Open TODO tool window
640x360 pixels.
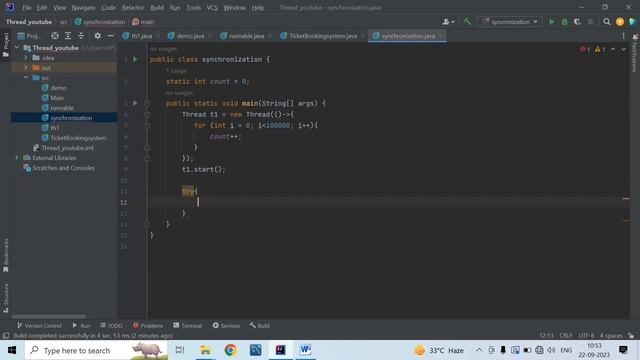click(x=111, y=326)
